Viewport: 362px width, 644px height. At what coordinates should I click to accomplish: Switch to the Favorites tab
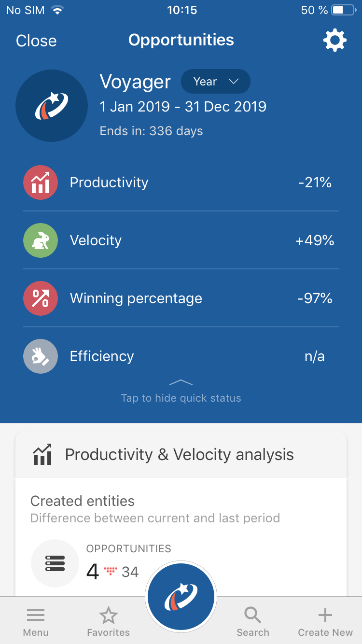(x=108, y=622)
